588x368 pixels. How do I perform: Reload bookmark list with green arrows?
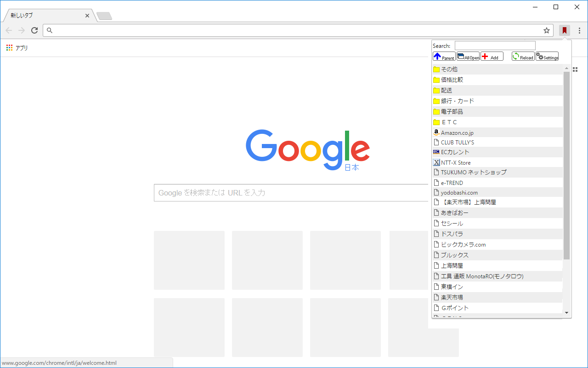tap(523, 56)
